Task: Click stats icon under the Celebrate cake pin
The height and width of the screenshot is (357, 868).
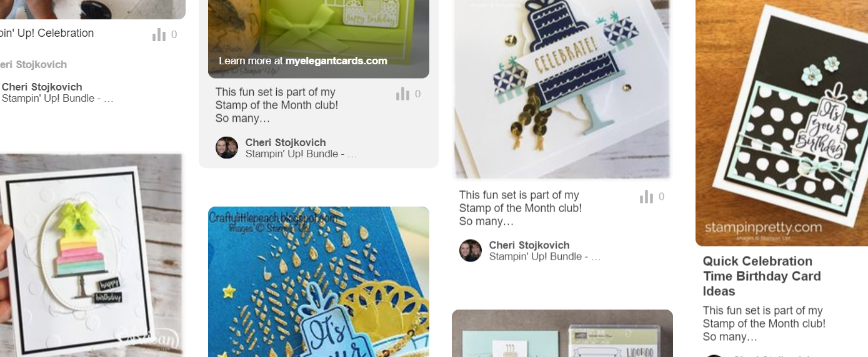Action: pos(646,197)
